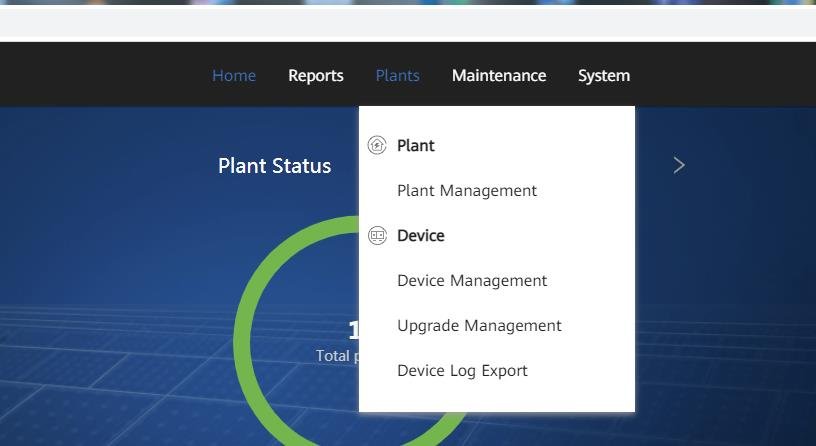Screen dimensions: 816x446
Task: Expand the Maintenance menu
Action: (499, 76)
